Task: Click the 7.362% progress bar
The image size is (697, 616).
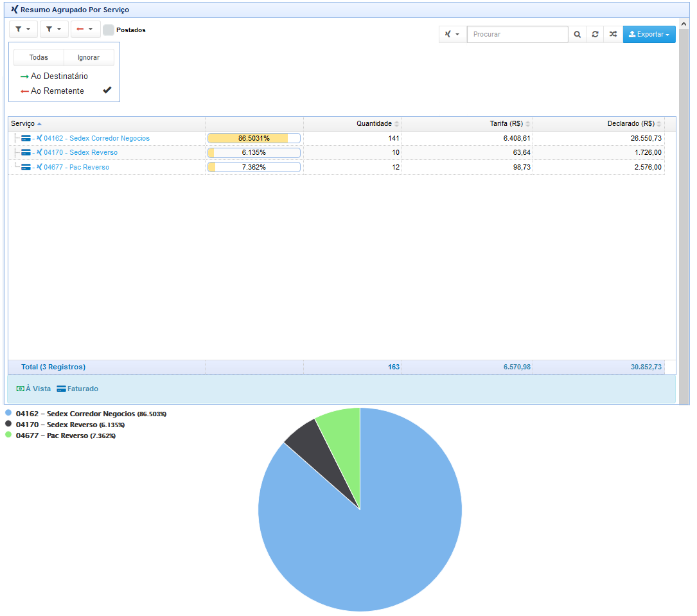Action: pyautogui.click(x=254, y=167)
